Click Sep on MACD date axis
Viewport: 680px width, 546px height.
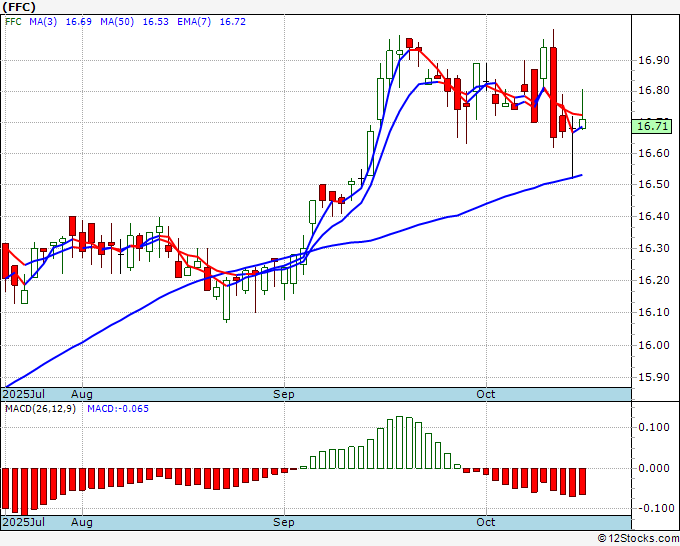point(284,522)
